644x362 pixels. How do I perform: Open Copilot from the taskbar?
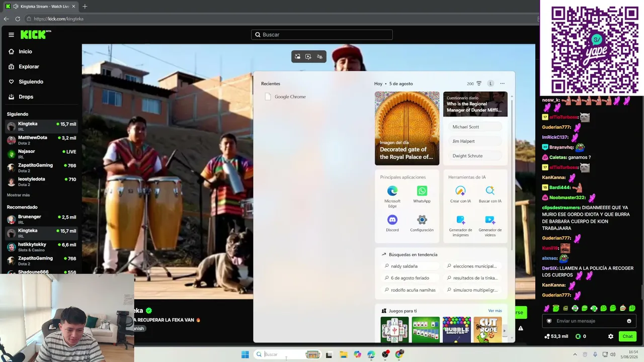tap(357, 354)
